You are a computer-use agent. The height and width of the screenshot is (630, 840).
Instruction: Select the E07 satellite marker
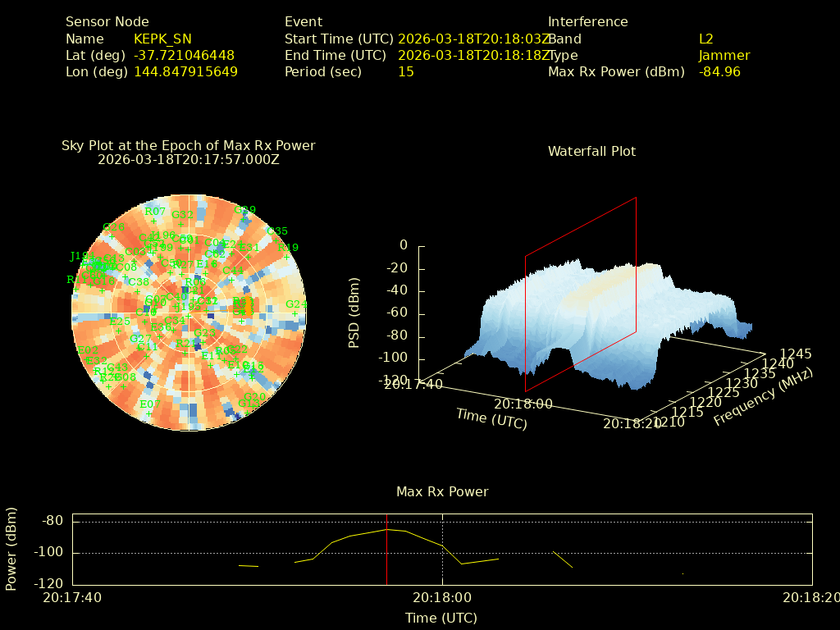[x=149, y=413]
